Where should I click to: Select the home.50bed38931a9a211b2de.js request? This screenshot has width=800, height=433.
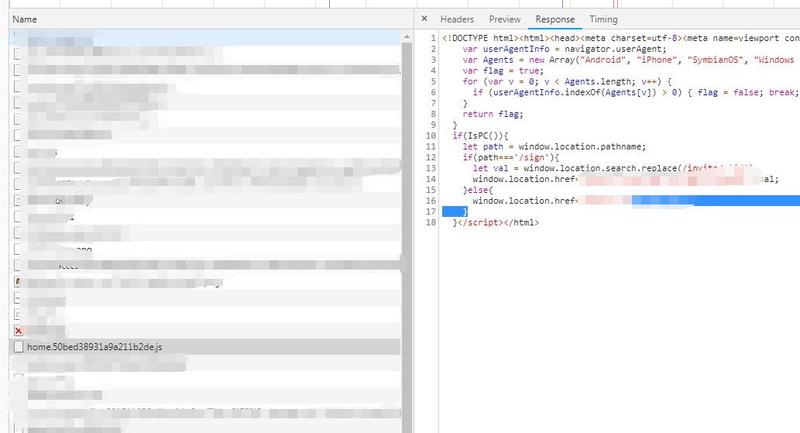click(205, 347)
